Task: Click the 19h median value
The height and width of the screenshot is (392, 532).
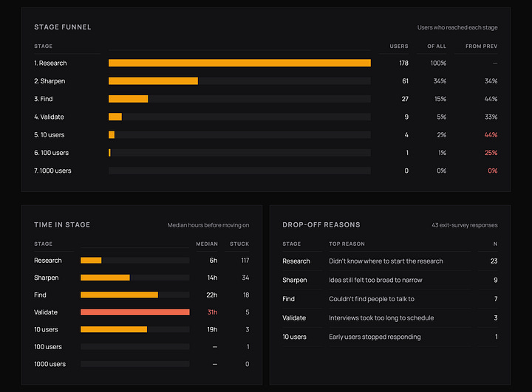Action: [x=212, y=329]
